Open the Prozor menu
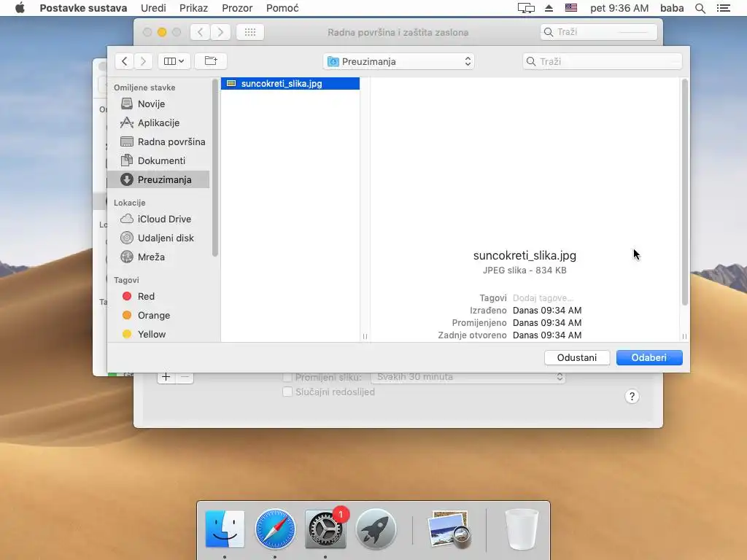Viewport: 747px width, 560px height. coord(237,8)
